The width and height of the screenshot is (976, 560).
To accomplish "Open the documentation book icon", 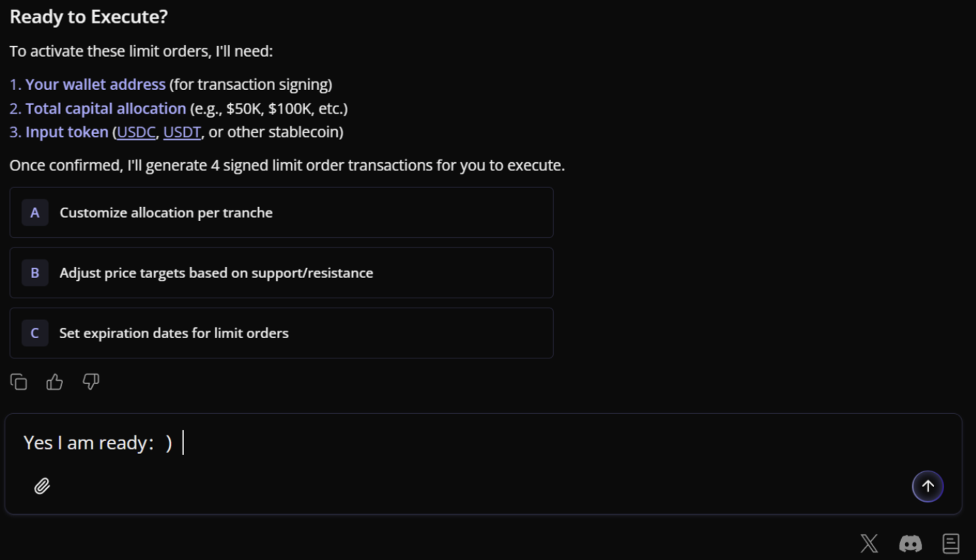I will (951, 543).
